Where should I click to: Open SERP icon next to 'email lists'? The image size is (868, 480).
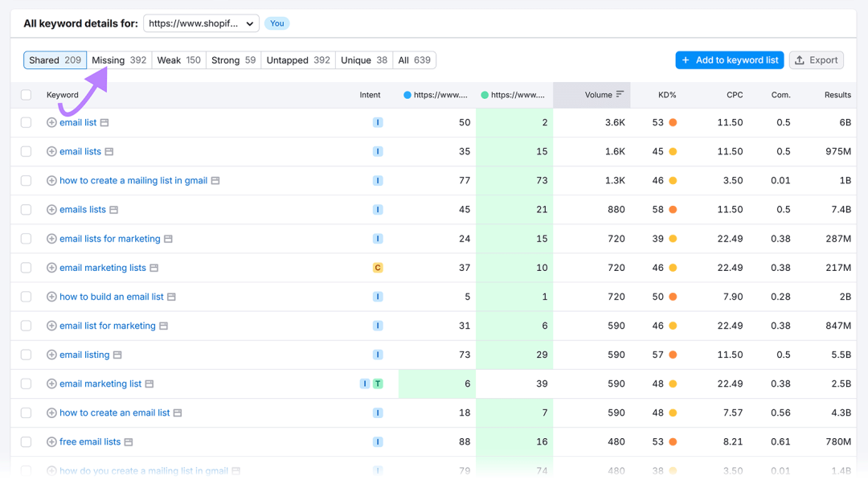[109, 152]
